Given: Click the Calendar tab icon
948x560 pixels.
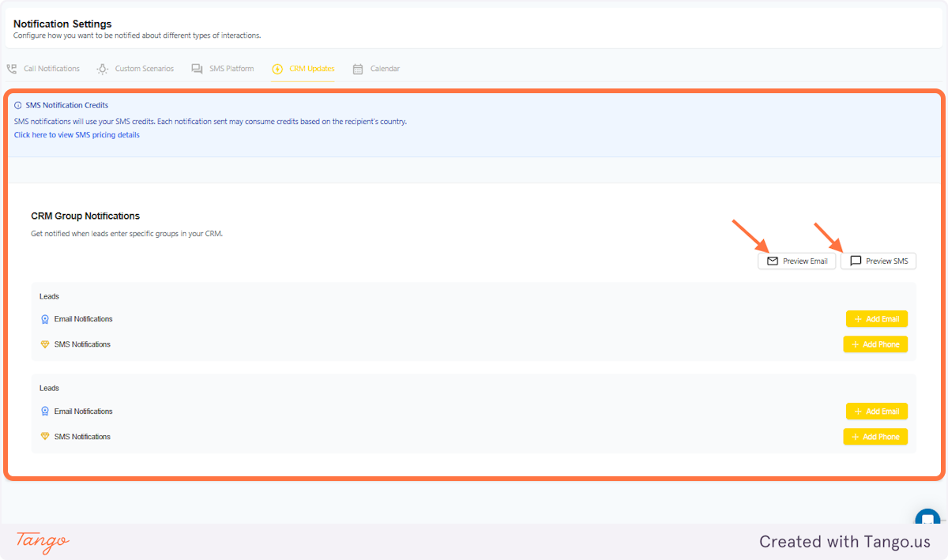Looking at the screenshot, I should pos(359,69).
